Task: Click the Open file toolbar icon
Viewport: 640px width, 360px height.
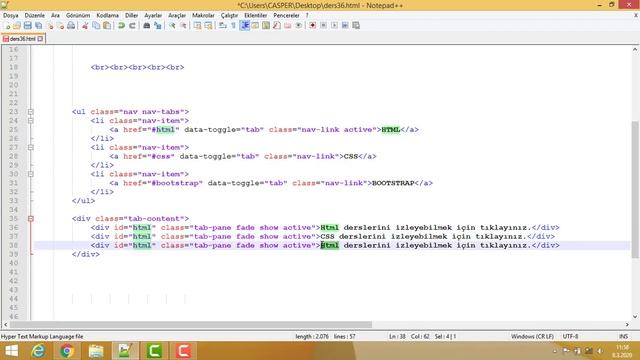Action: 17,25
